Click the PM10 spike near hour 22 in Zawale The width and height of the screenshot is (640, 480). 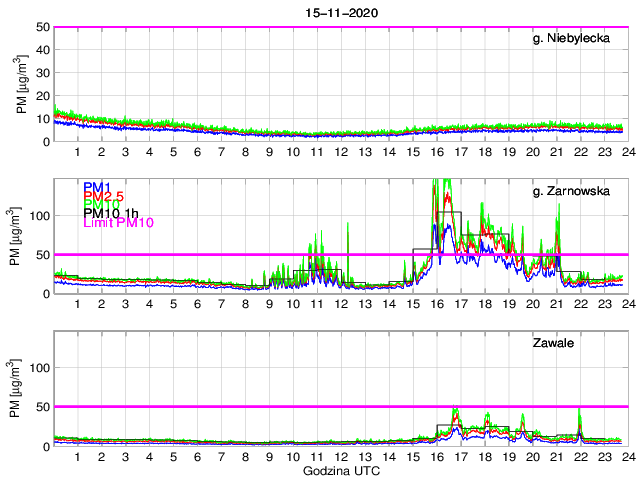coord(579,411)
